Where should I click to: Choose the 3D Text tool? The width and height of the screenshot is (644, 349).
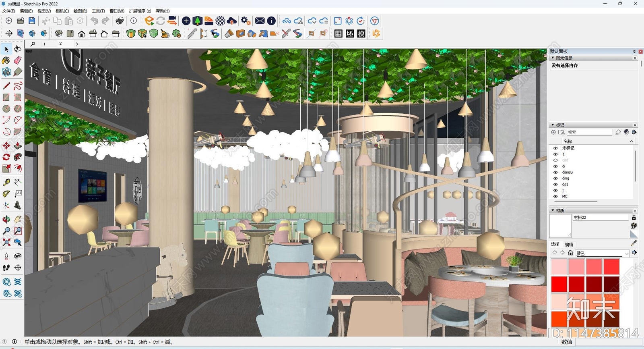(18, 205)
